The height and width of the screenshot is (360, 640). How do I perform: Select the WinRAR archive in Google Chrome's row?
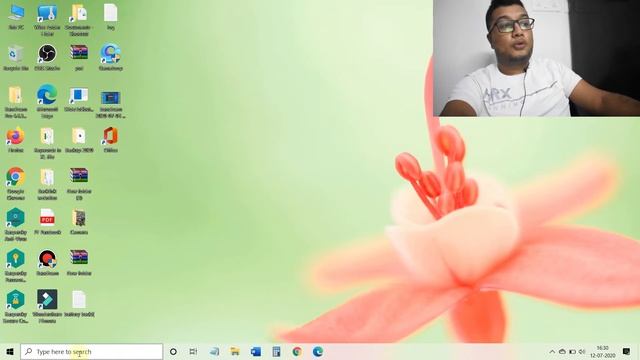tap(79, 184)
